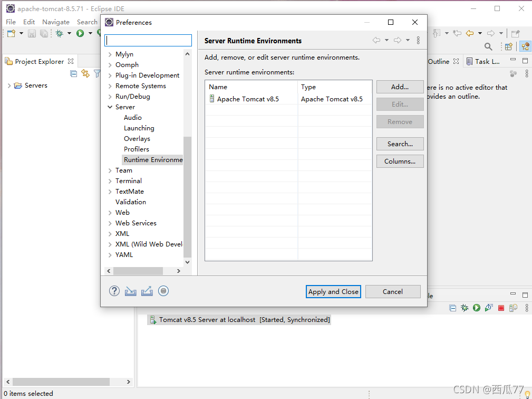This screenshot has height=399, width=532.
Task: Click preferences tree vertical scrollbar
Action: click(x=187, y=197)
